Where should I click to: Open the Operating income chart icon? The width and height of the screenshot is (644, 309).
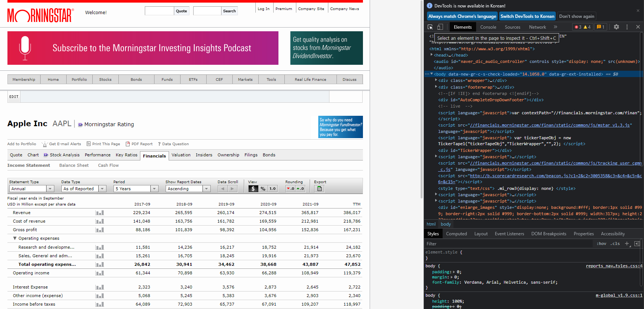pyautogui.click(x=99, y=273)
